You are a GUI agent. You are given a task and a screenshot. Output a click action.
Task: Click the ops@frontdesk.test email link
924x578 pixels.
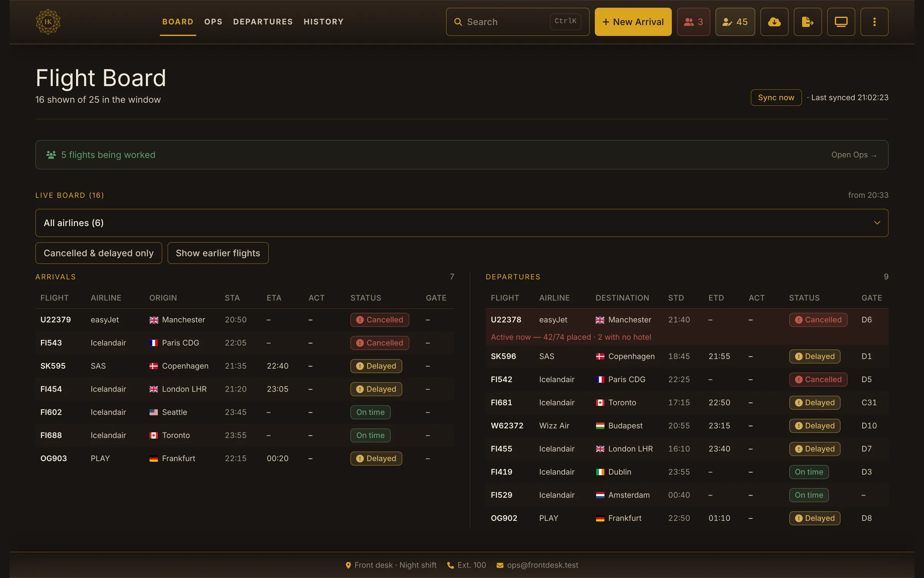pos(542,565)
